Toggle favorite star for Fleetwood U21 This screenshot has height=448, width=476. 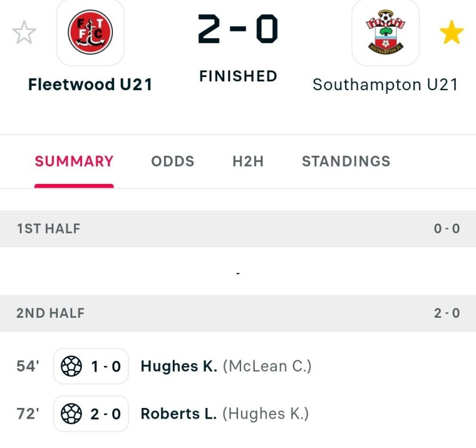point(24,33)
